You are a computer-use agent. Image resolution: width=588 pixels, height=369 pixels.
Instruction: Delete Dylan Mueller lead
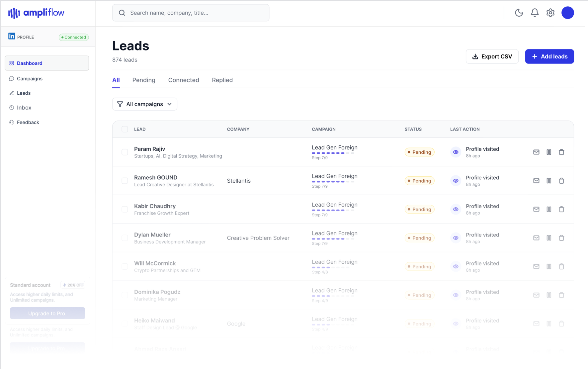(561, 238)
